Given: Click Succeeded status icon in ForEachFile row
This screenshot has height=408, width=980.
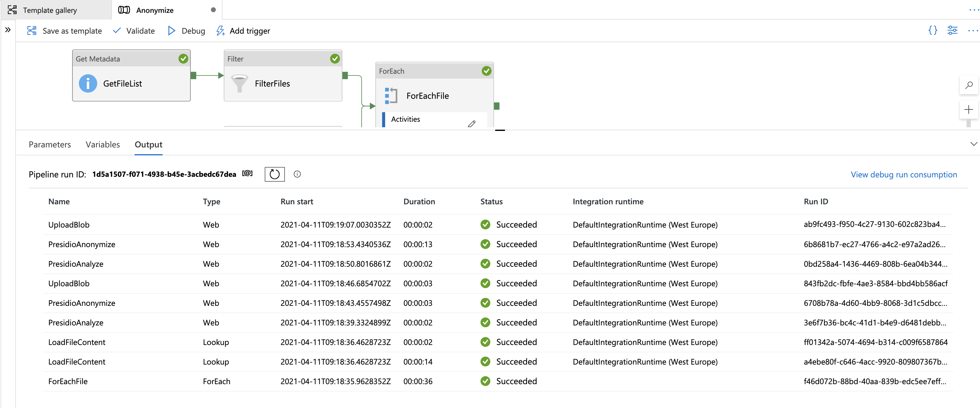Looking at the screenshot, I should pyautogui.click(x=485, y=381).
